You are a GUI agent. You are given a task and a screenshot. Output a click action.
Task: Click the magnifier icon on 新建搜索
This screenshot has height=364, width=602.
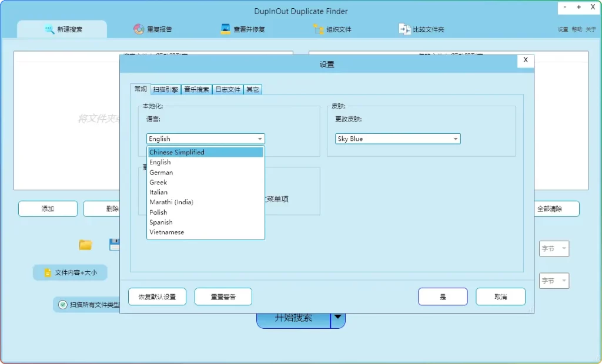point(49,29)
